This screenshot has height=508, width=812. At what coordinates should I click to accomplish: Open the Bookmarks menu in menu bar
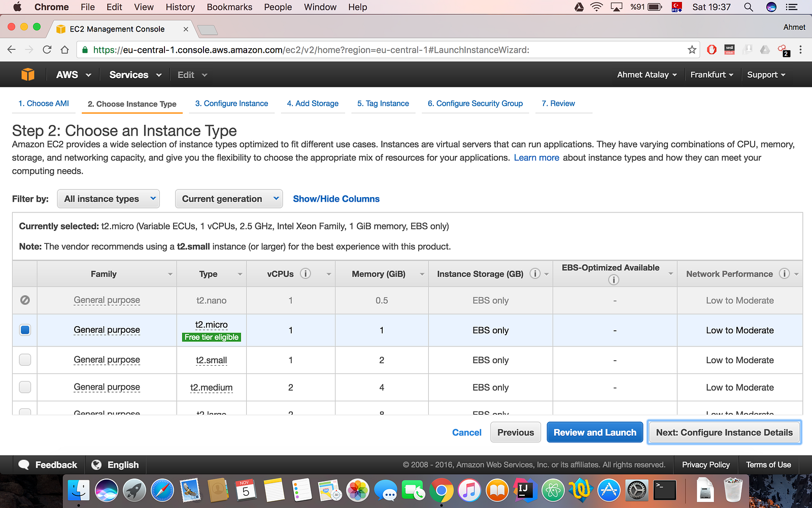[x=229, y=7]
